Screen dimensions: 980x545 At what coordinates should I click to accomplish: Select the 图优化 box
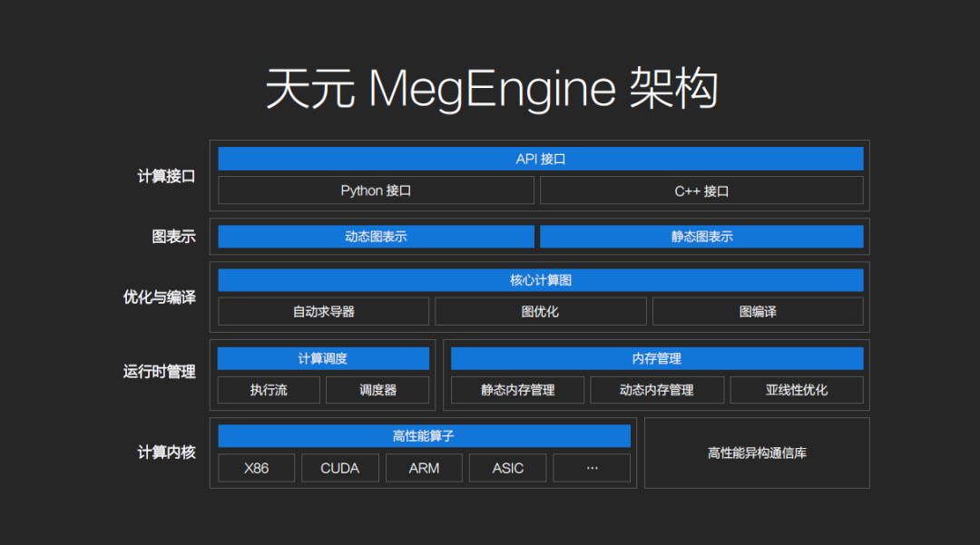540,311
